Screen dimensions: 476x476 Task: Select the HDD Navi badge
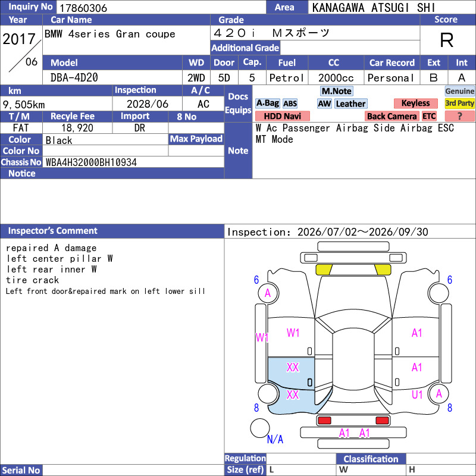coord(282,116)
